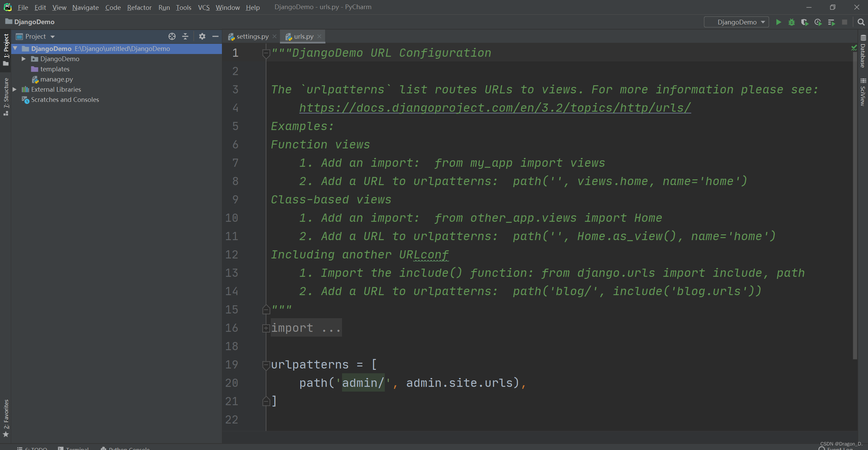The width and height of the screenshot is (868, 450).
Task: Click the editor vertical scrollbar
Action: pyautogui.click(x=855, y=204)
